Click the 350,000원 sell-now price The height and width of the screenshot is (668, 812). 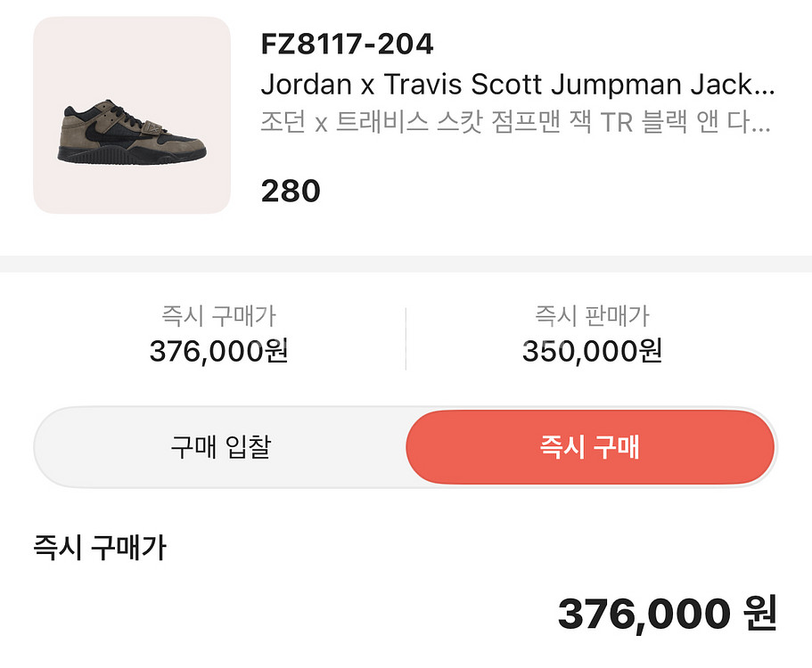tap(592, 352)
